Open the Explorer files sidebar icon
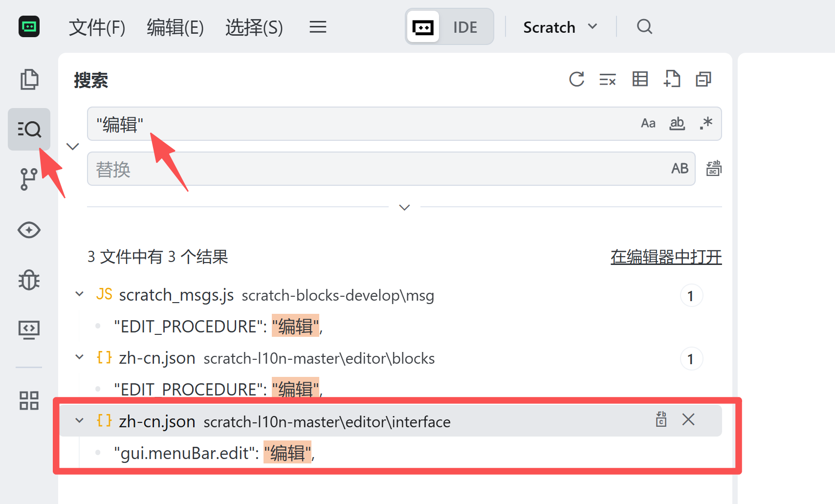Image resolution: width=835 pixels, height=504 pixels. tap(29, 79)
